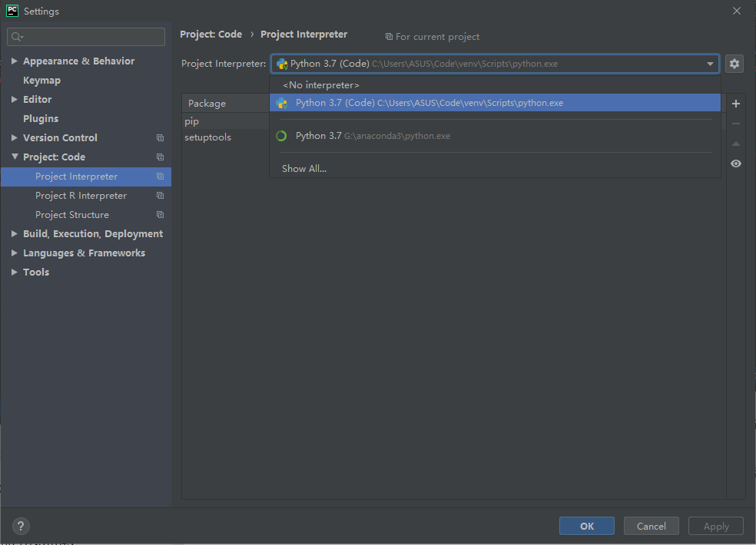The height and width of the screenshot is (545, 756).
Task: Collapse the Project: Code section
Action: point(13,157)
